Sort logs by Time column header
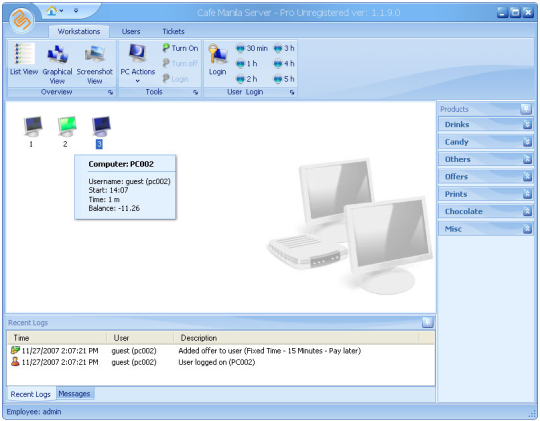 pyautogui.click(x=57, y=338)
